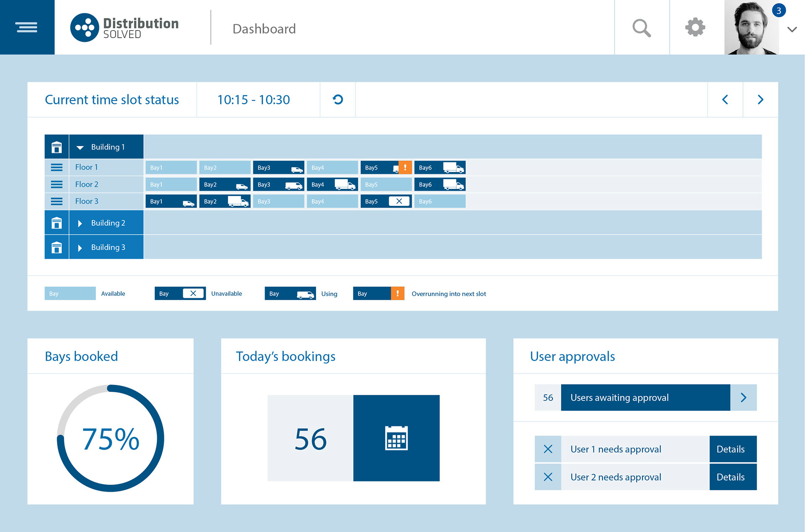Click the unavailable X on Floor 3 Bay5
The image size is (805, 532).
(x=399, y=201)
